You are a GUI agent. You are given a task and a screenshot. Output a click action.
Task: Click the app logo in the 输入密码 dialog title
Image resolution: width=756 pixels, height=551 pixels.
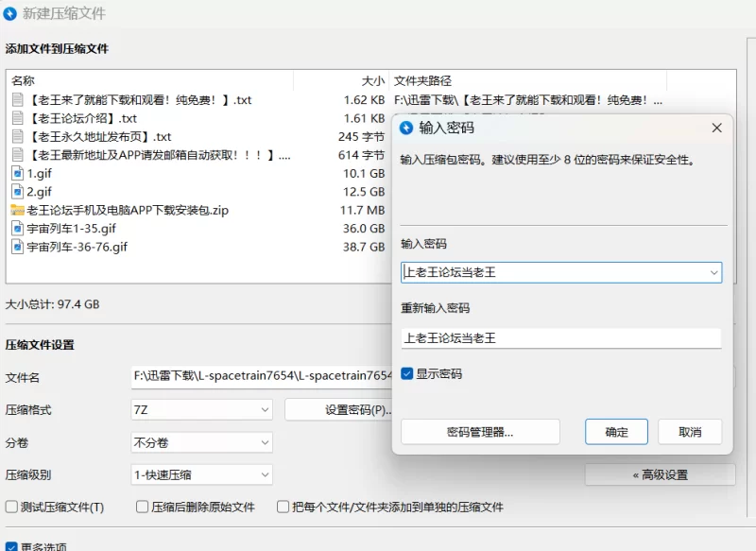407,128
